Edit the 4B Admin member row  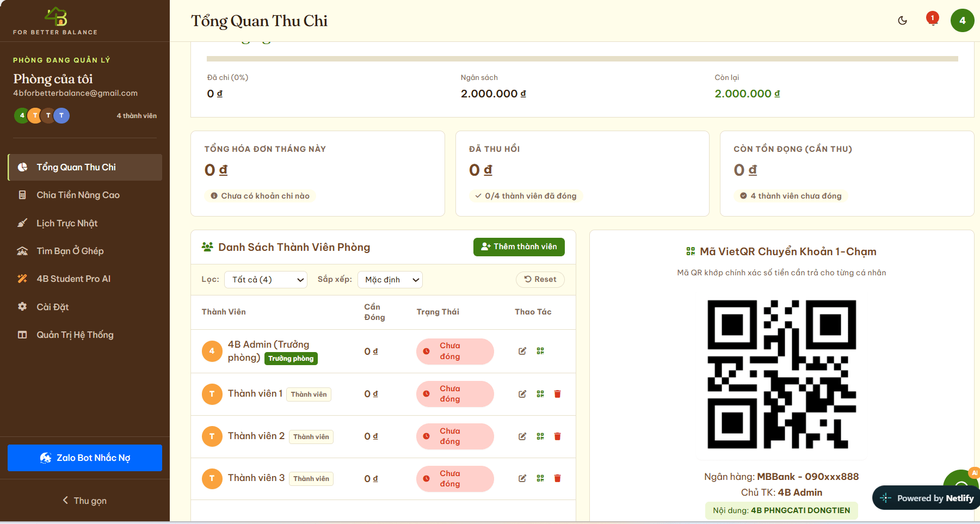pos(522,351)
